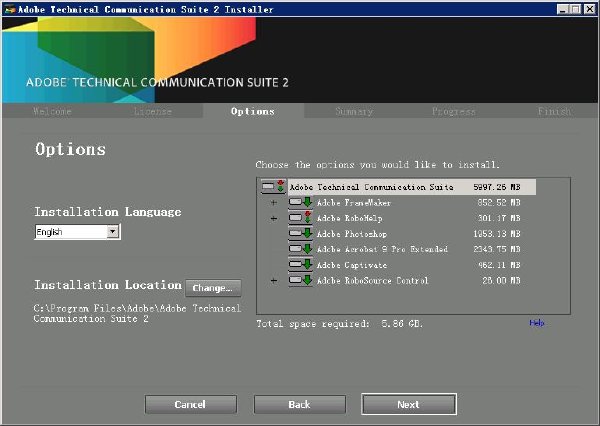Screen dimensions: 600x426
Task: Open the Help link
Action: (536, 323)
